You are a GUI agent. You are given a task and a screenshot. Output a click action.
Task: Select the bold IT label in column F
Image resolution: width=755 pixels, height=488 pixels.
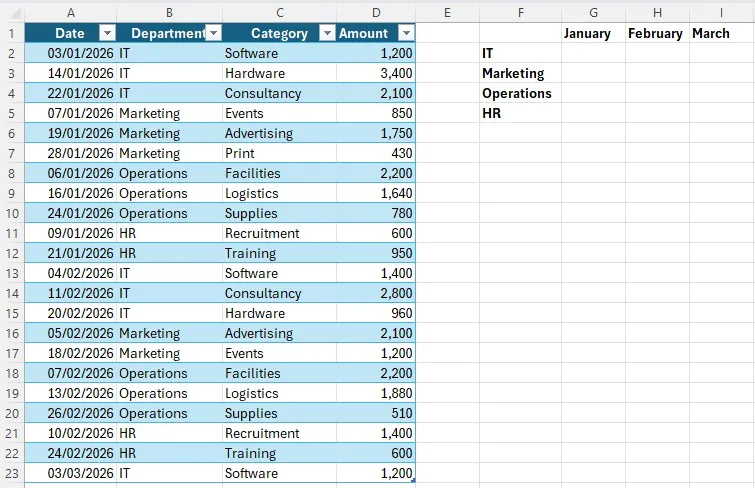tap(521, 53)
